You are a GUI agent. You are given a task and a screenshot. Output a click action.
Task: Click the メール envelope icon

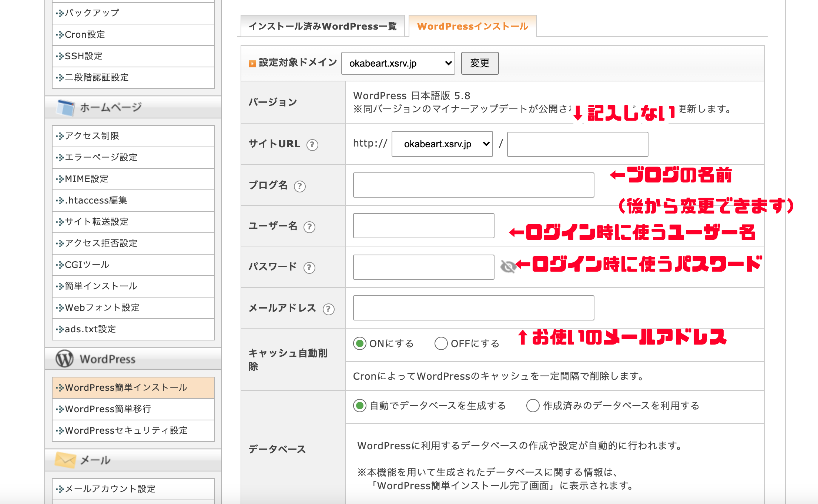coord(65,460)
